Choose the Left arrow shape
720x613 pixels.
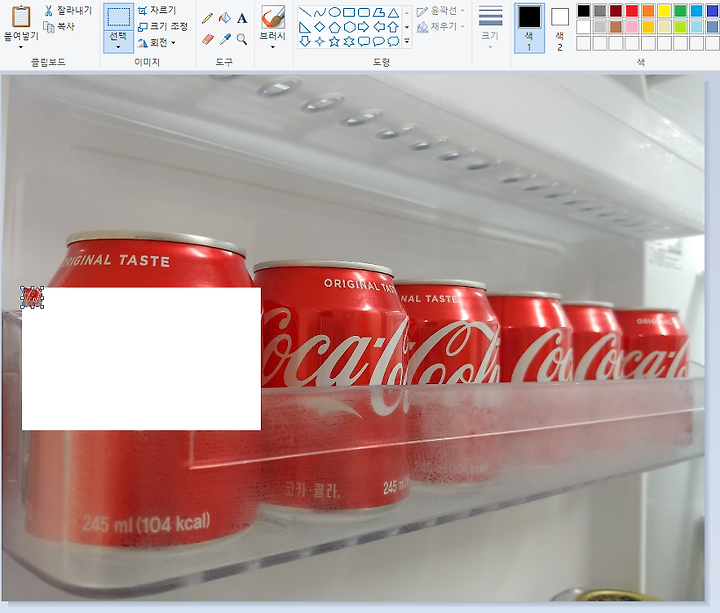[378, 27]
